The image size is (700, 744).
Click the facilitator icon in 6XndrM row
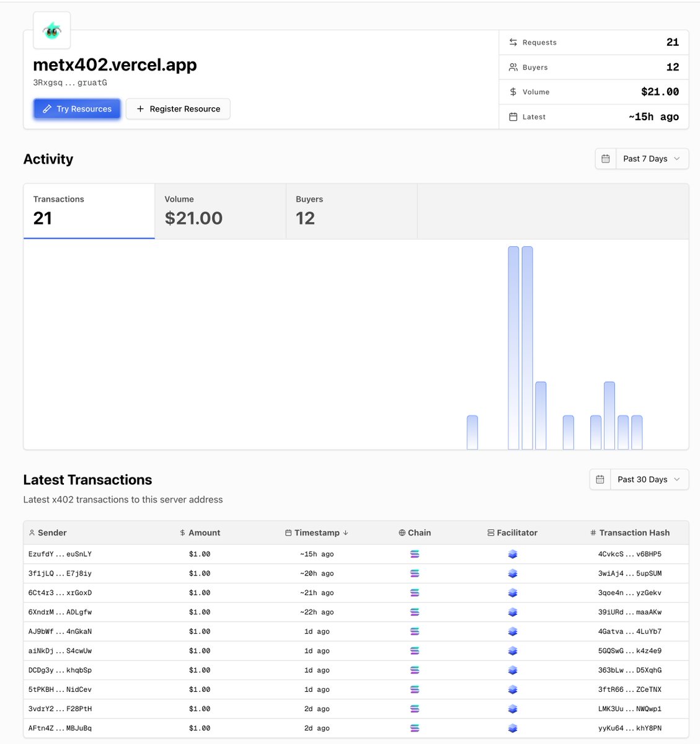point(513,612)
